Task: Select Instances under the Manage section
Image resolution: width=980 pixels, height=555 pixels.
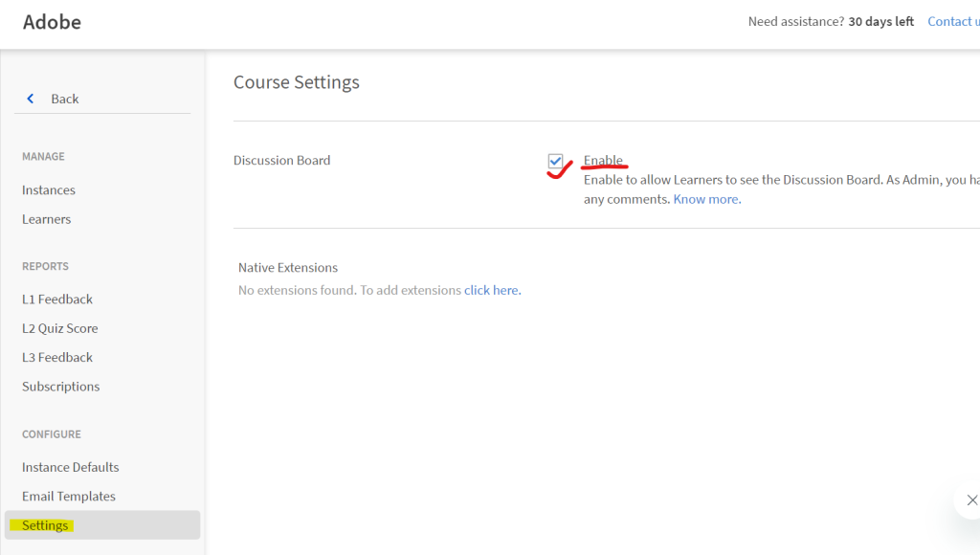Action: (48, 189)
